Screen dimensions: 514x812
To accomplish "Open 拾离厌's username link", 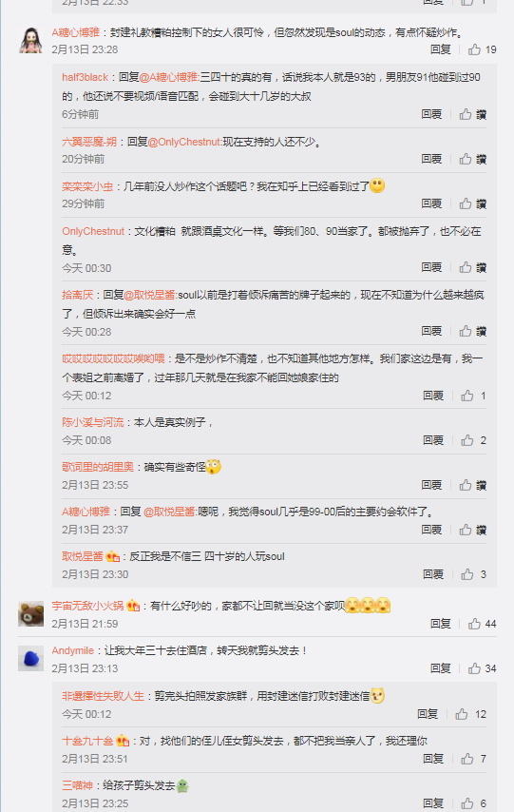I will [77, 295].
